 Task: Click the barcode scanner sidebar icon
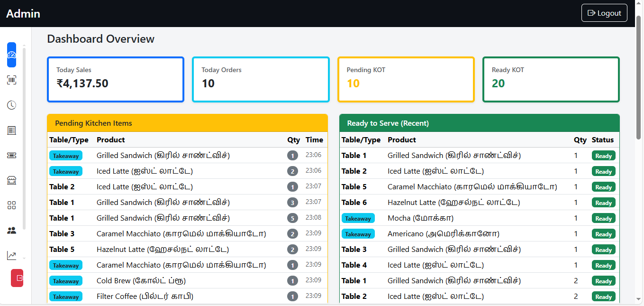(11, 80)
